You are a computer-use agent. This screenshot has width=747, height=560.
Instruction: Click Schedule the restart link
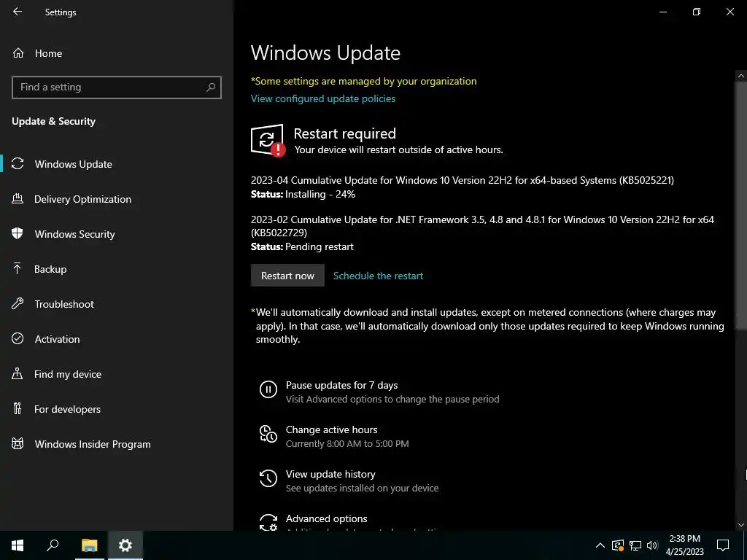378,276
